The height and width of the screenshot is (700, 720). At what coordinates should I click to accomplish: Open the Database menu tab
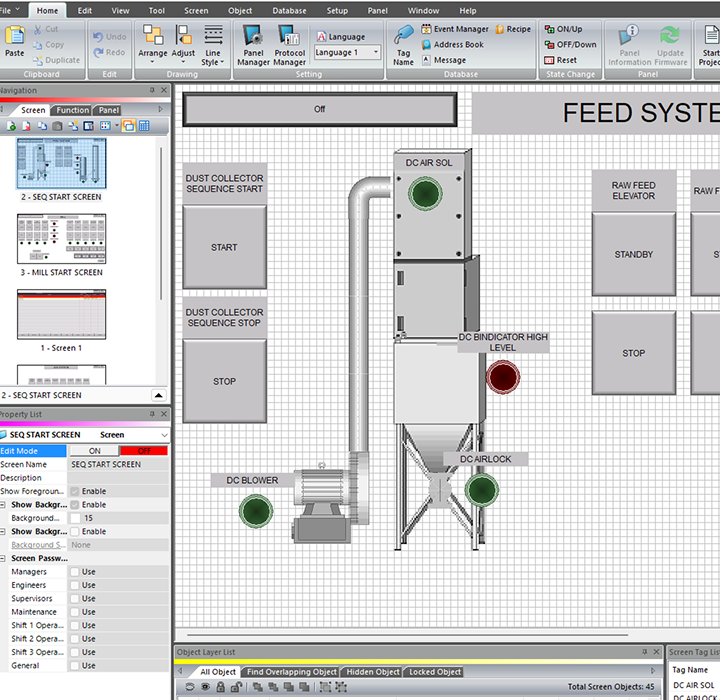point(289,10)
